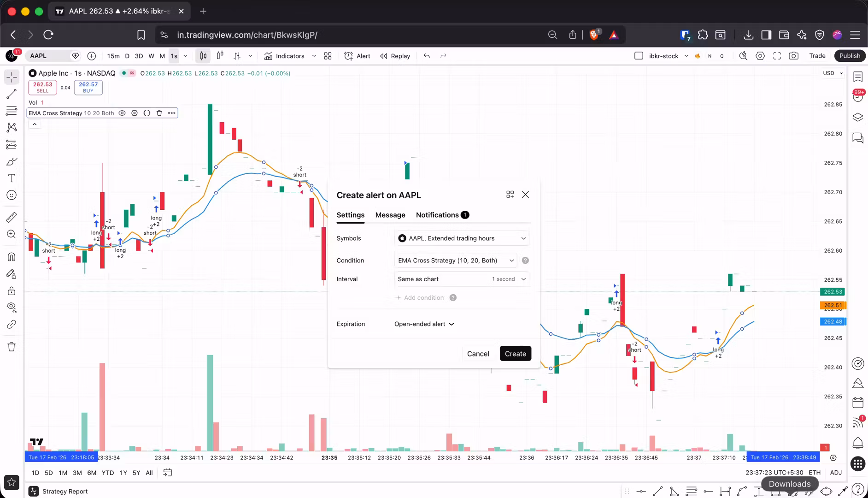
Task: Select the ruler measure tool
Action: pos(12,217)
